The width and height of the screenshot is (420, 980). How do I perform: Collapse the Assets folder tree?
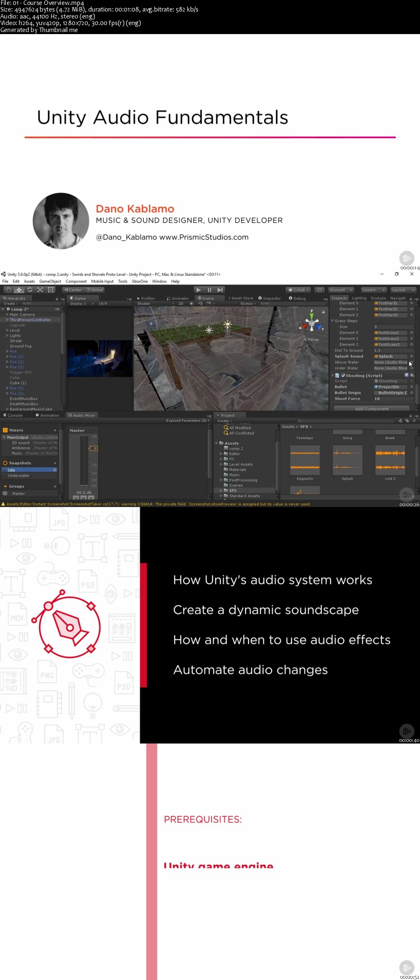(x=217, y=443)
